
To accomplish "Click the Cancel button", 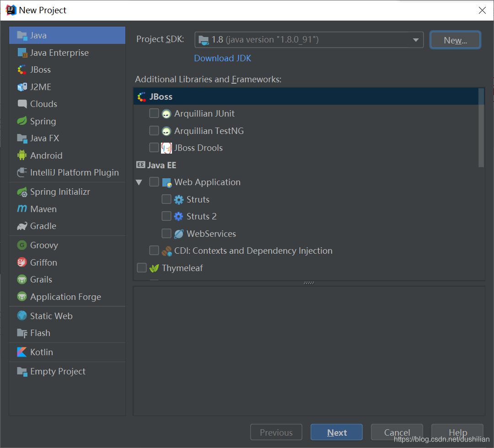I will (397, 432).
